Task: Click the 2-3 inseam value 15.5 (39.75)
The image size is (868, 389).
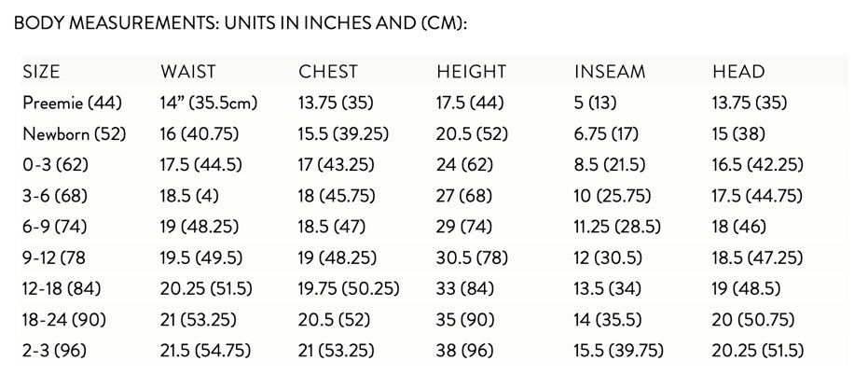Action: click(618, 352)
